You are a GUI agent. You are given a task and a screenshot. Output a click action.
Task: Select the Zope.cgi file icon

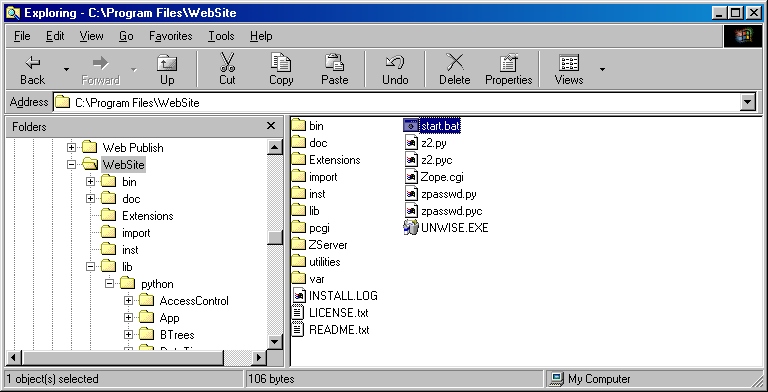click(x=411, y=177)
